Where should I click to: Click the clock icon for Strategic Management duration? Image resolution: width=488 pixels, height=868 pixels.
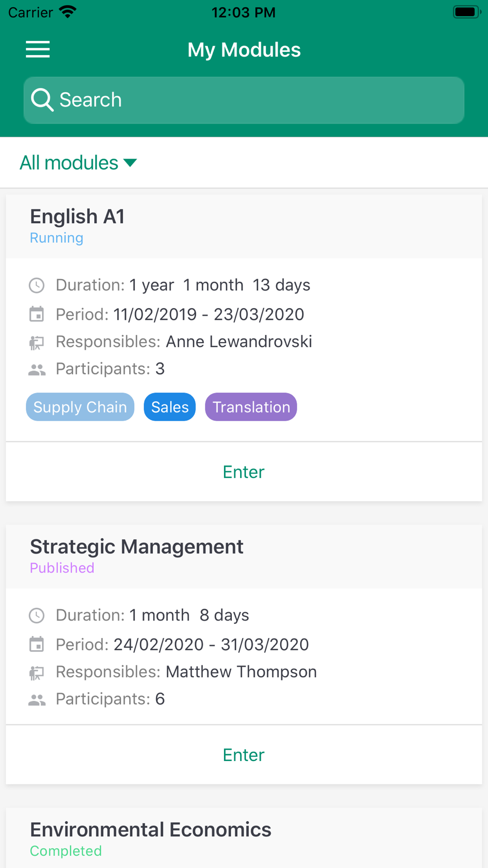(37, 615)
